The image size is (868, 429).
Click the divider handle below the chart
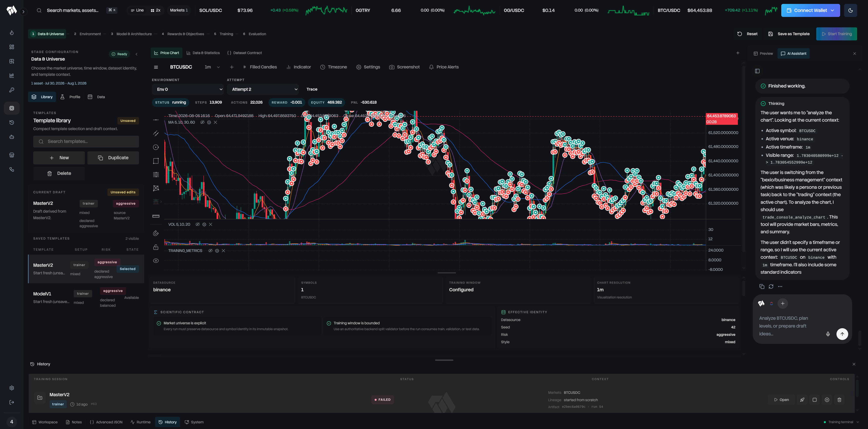(446, 273)
